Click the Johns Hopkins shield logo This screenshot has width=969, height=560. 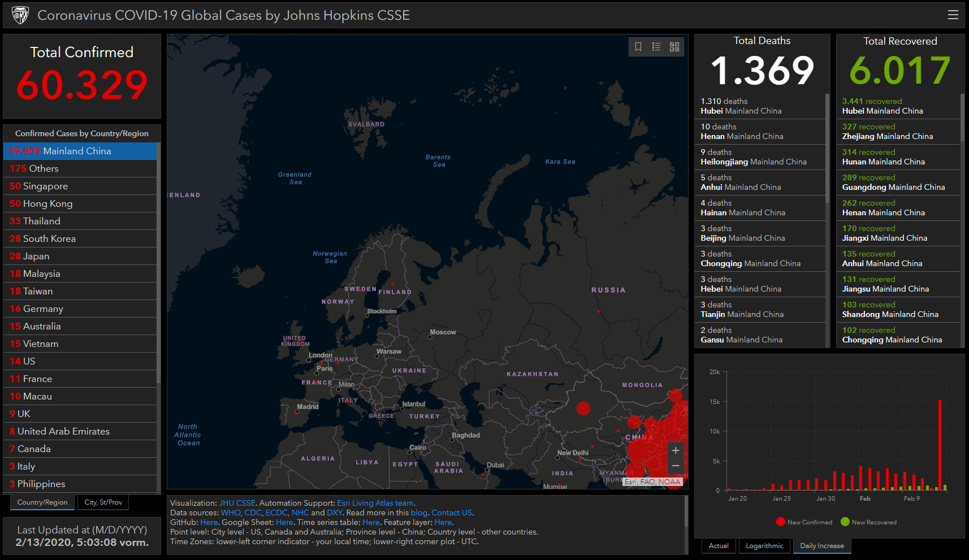pos(20,15)
